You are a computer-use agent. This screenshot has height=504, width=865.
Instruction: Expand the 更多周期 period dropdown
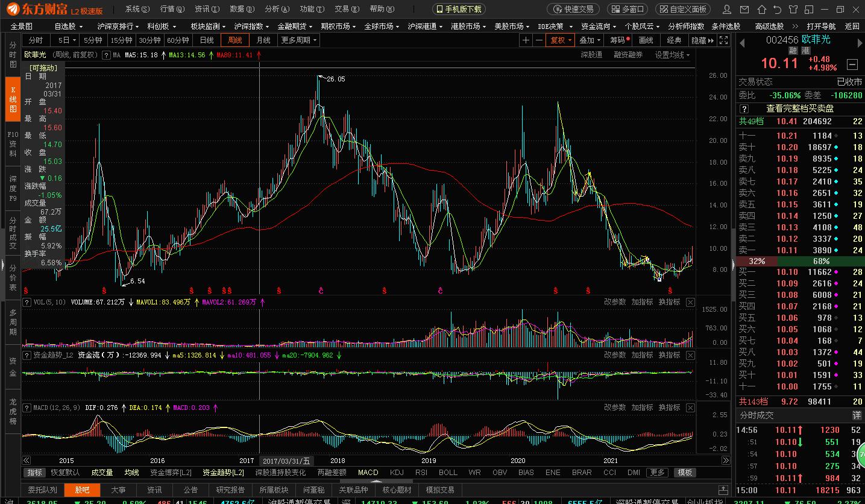298,40
